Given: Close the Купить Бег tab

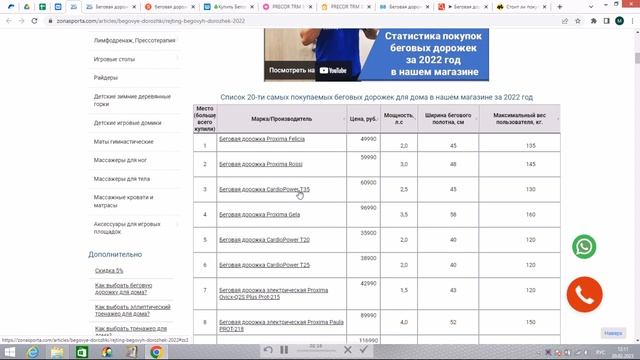Looking at the screenshot, I should pyautogui.click(x=252, y=7).
